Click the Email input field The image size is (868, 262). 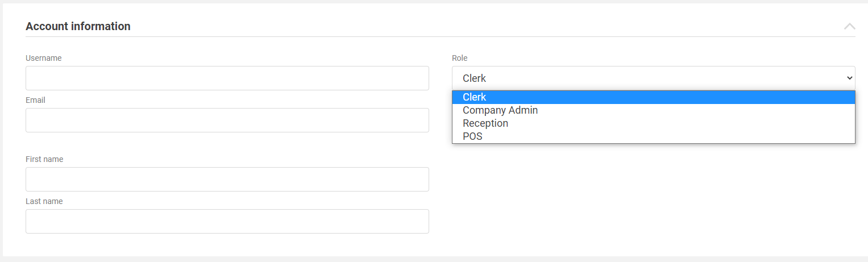[x=227, y=120]
